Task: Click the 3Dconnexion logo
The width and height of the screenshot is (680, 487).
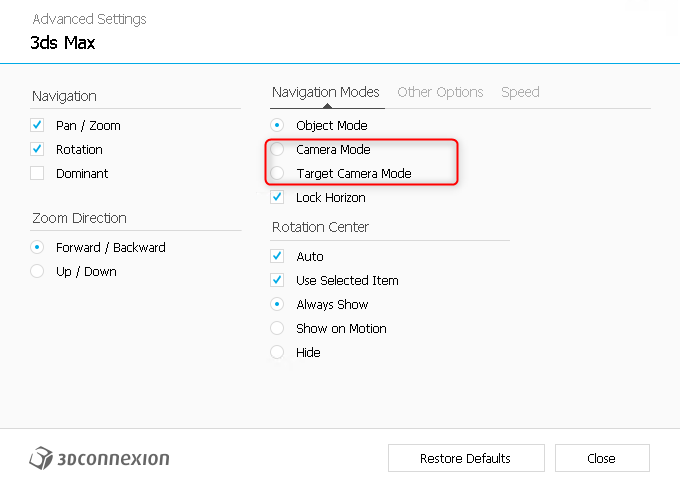Action: click(x=99, y=458)
